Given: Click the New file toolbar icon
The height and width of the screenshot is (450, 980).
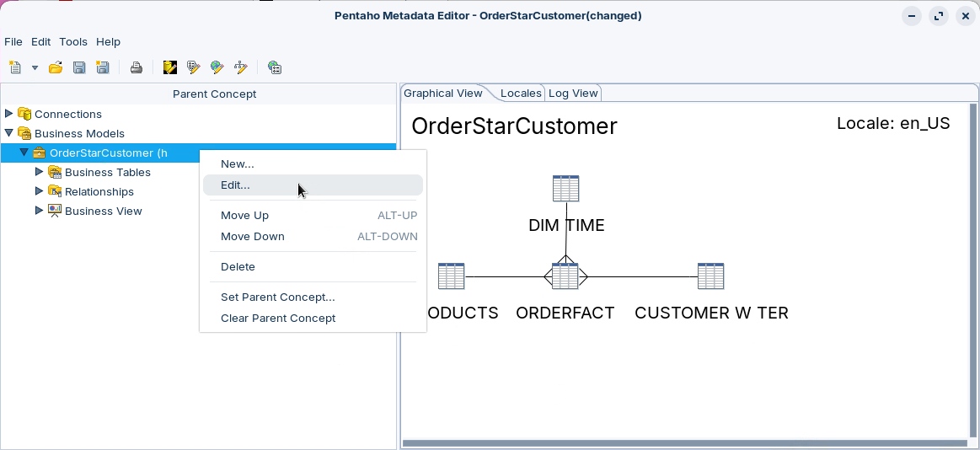Looking at the screenshot, I should (15, 67).
